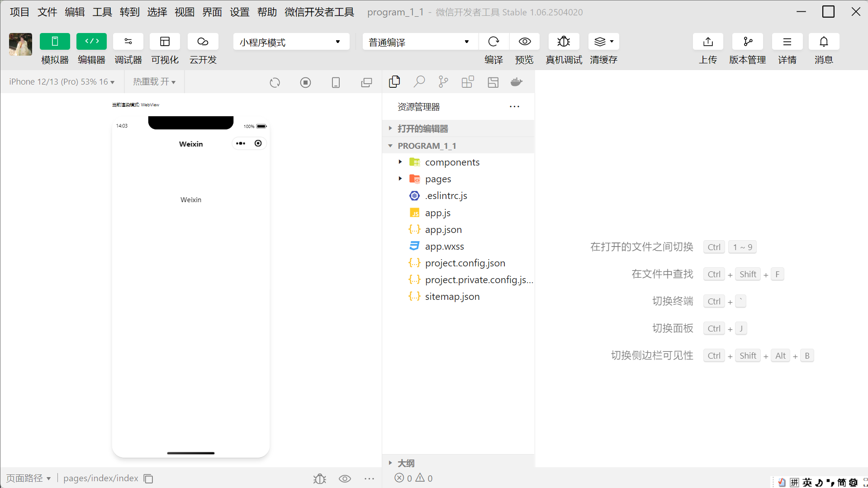The image size is (868, 488).
Task: Open the 帮助 menu
Action: point(267,12)
